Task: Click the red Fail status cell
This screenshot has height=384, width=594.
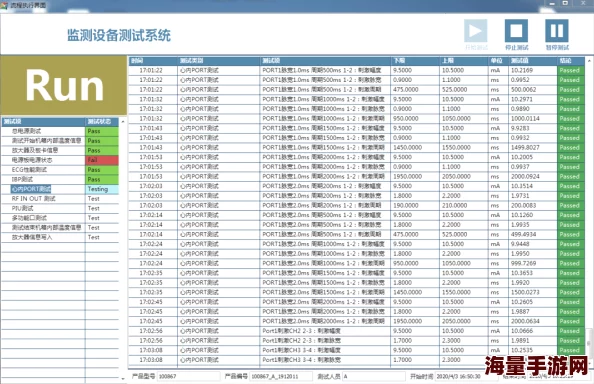Action: (102, 160)
